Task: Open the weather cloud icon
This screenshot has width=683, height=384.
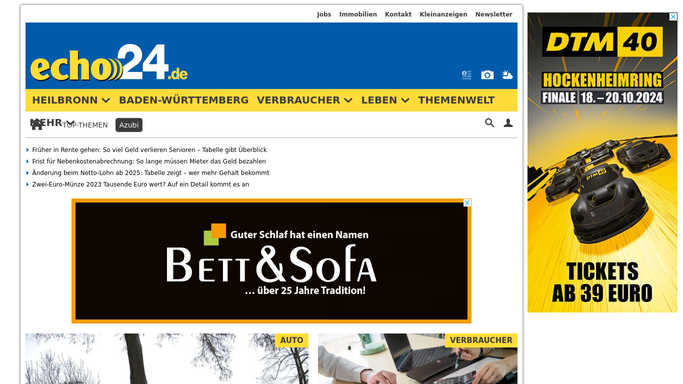Action: click(x=507, y=75)
